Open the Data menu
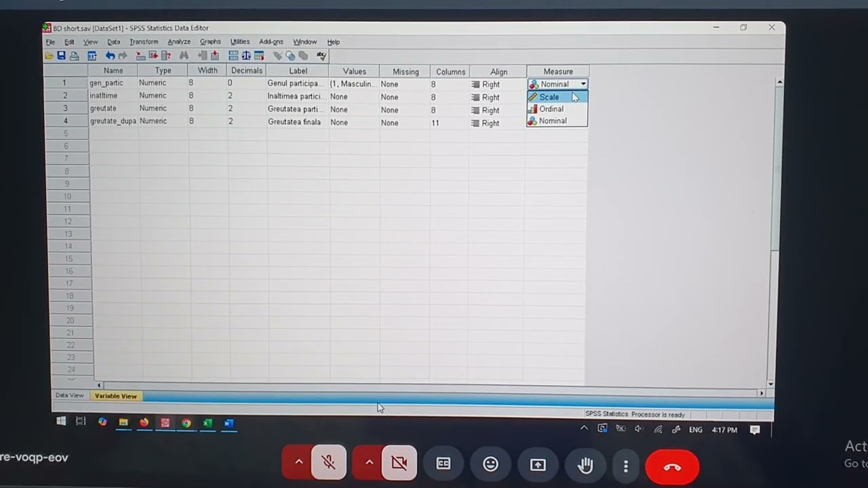 (x=113, y=42)
